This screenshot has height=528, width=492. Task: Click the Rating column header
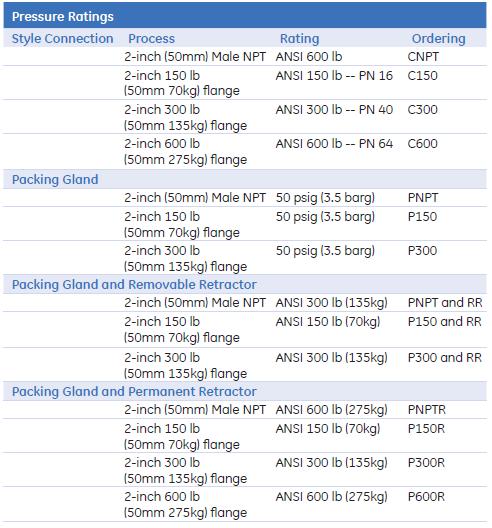(x=299, y=39)
